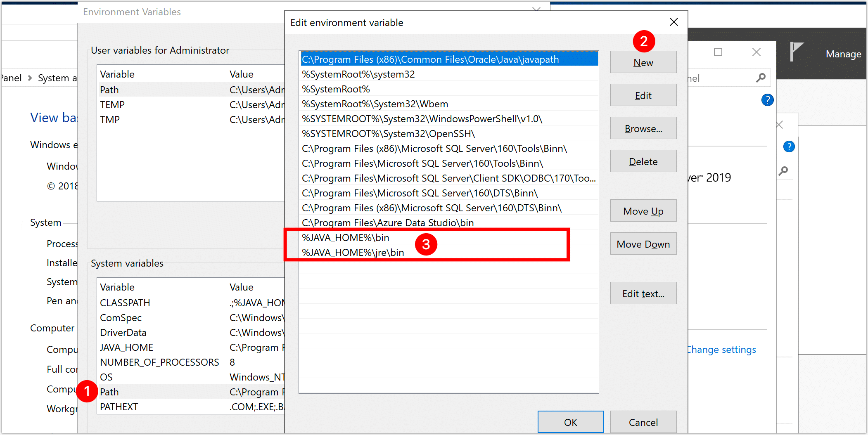This screenshot has width=868, height=435.
Task: Open the Browse dialog
Action: coord(643,128)
